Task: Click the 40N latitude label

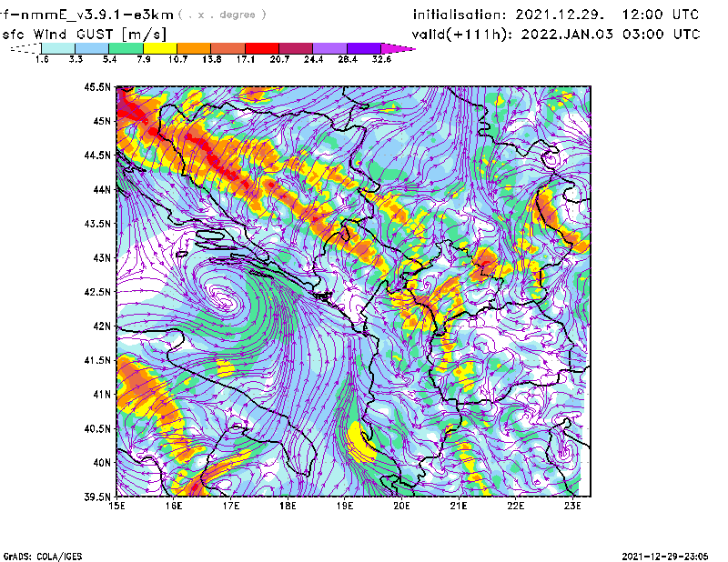Action: pos(102,463)
